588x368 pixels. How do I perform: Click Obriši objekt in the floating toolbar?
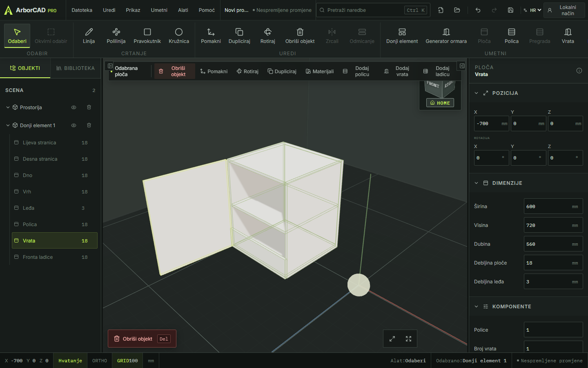174,71
